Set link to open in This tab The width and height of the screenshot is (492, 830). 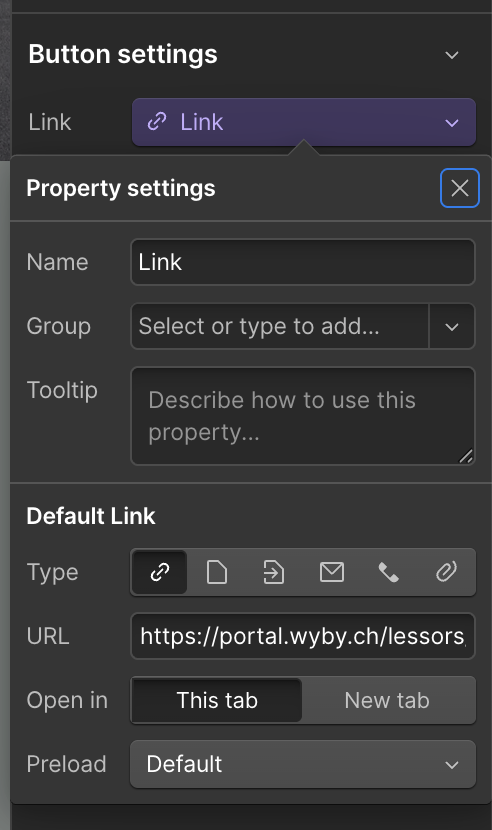[x=217, y=700]
